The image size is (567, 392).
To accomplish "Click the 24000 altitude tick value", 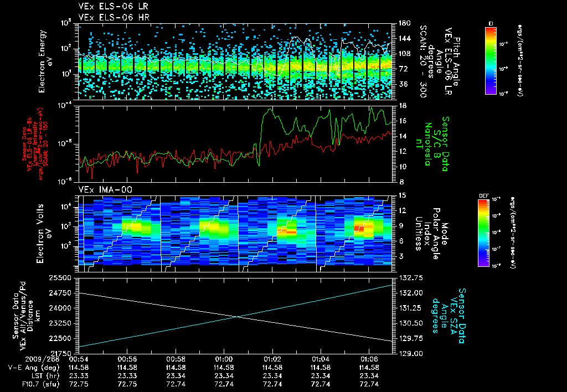I will 60,308.
